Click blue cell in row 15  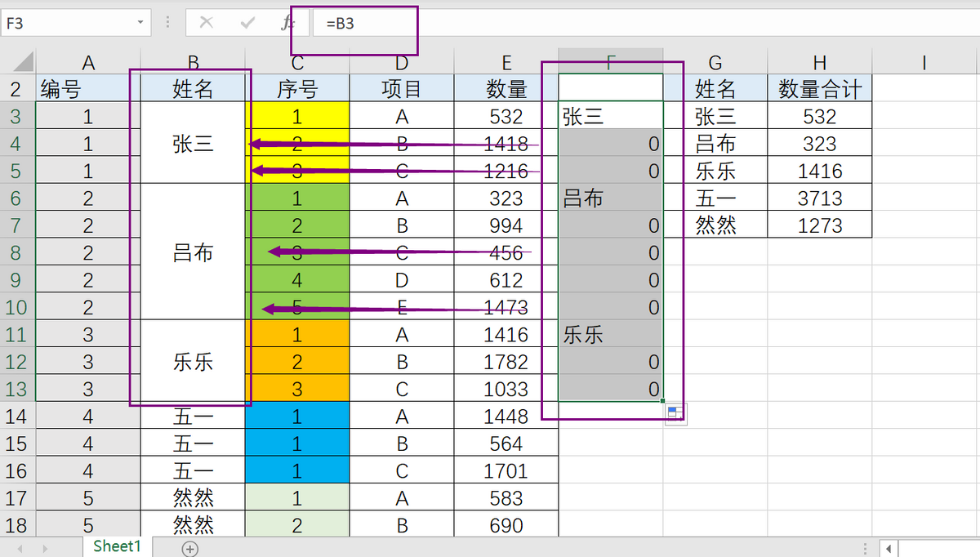pyautogui.click(x=297, y=443)
